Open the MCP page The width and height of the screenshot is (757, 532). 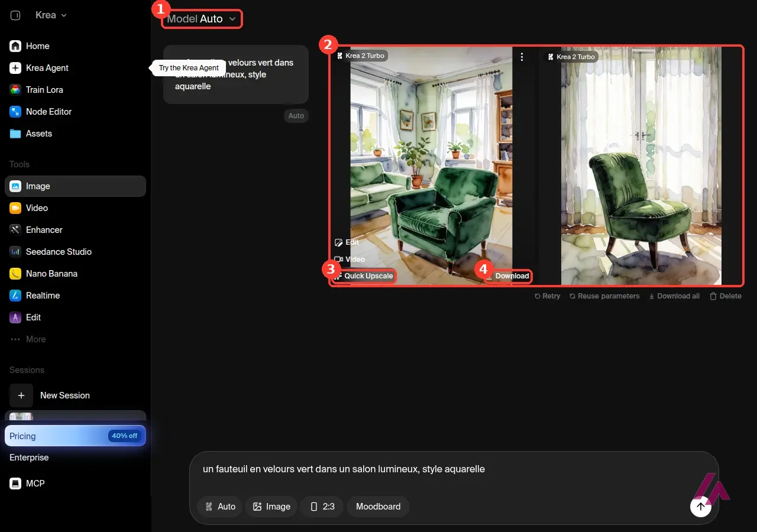pyautogui.click(x=75, y=484)
